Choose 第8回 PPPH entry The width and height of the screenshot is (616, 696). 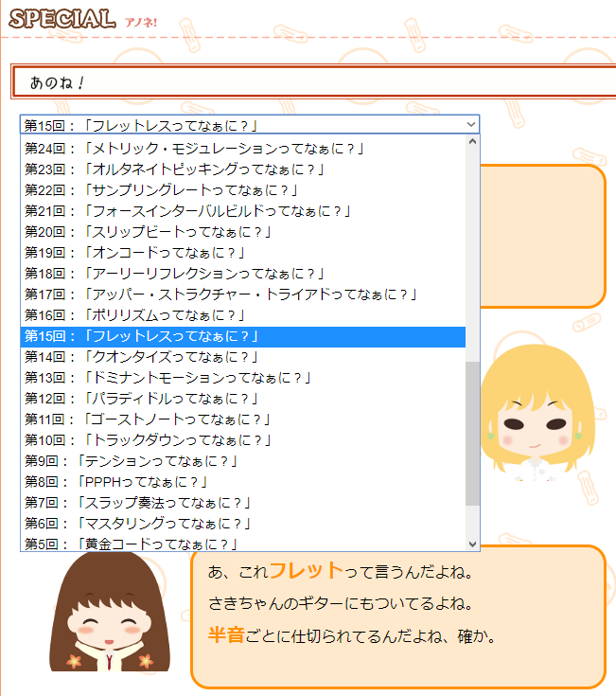click(x=243, y=483)
